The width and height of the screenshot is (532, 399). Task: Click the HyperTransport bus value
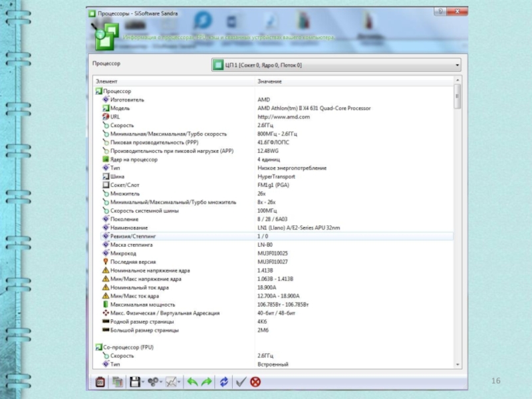point(276,176)
